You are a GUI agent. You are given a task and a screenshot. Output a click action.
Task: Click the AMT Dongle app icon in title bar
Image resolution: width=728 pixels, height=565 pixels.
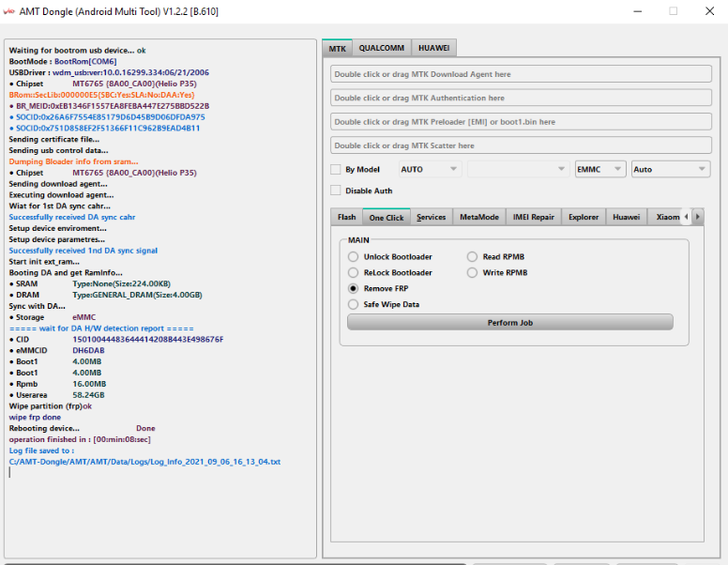pos(8,11)
